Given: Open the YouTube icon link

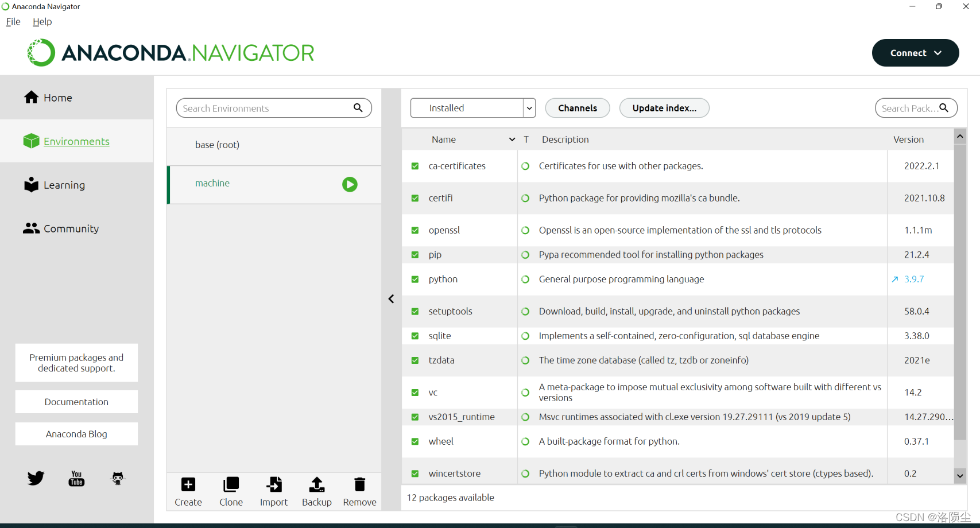Looking at the screenshot, I should (x=76, y=478).
